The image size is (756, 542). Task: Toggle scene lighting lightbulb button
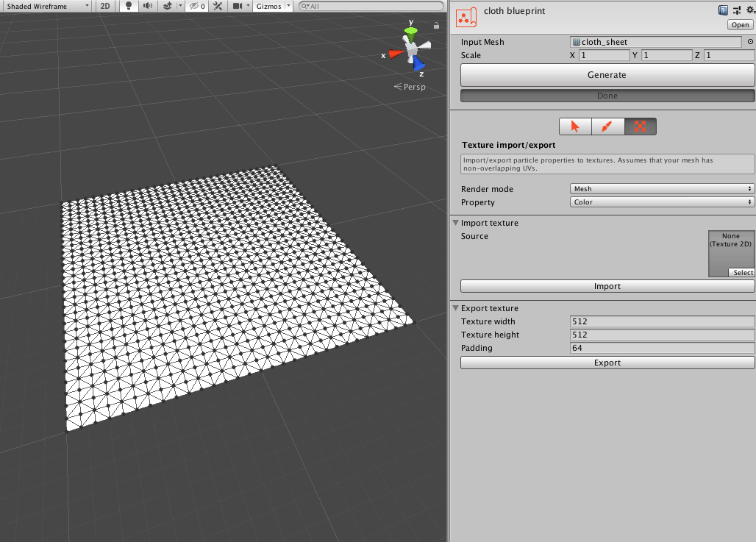tap(129, 7)
